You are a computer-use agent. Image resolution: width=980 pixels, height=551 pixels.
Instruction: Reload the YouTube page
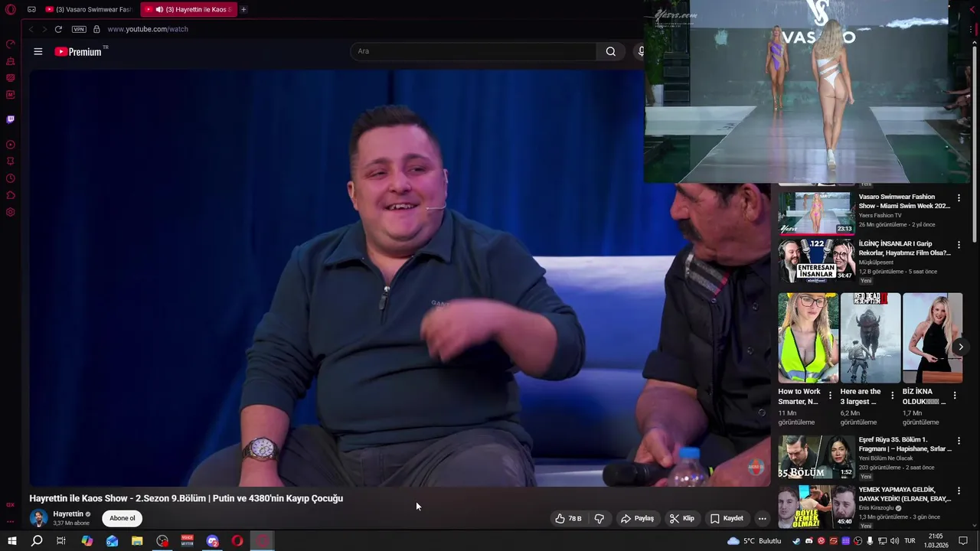point(58,29)
